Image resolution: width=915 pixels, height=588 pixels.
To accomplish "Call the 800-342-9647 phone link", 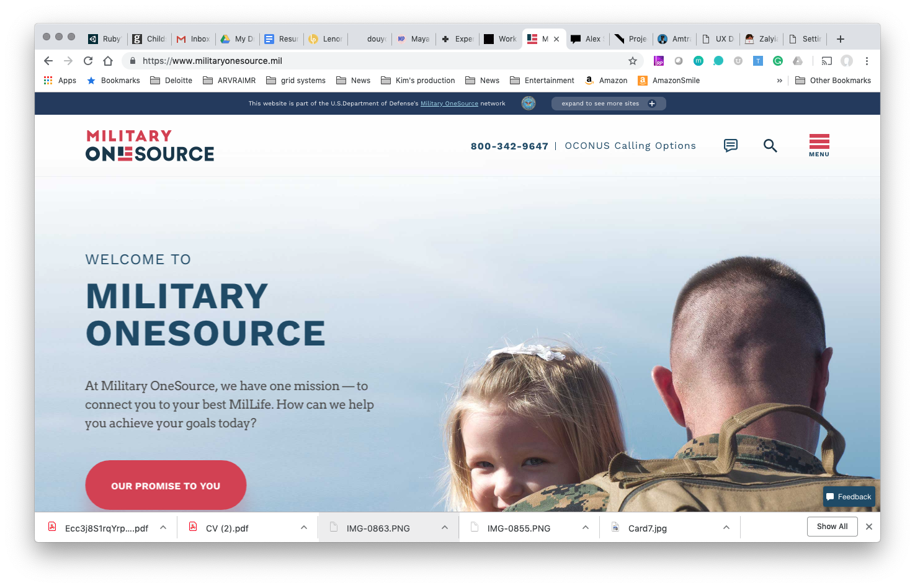I will point(509,146).
